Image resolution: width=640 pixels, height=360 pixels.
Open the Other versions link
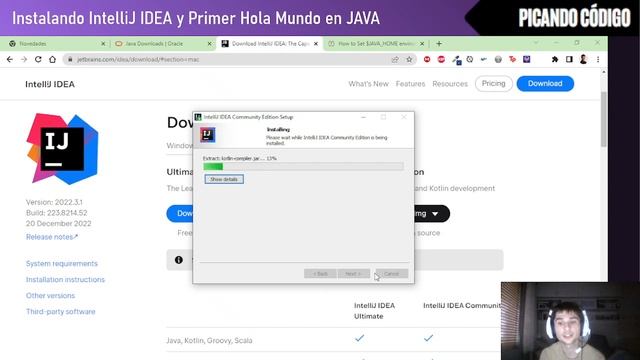(x=50, y=296)
